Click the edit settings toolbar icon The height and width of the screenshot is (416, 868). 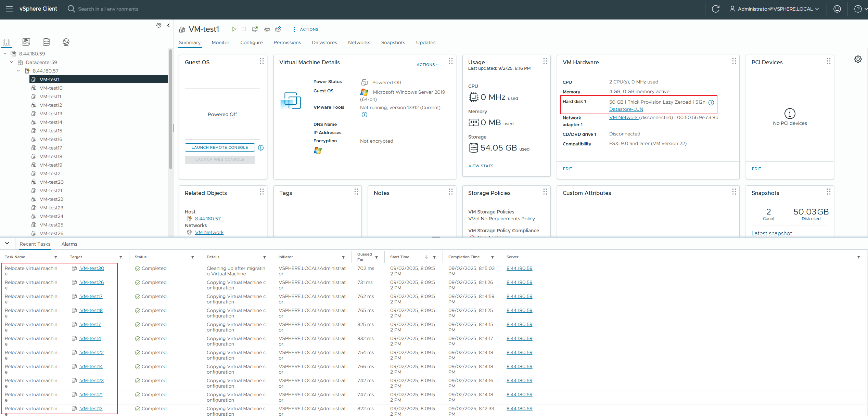267,29
